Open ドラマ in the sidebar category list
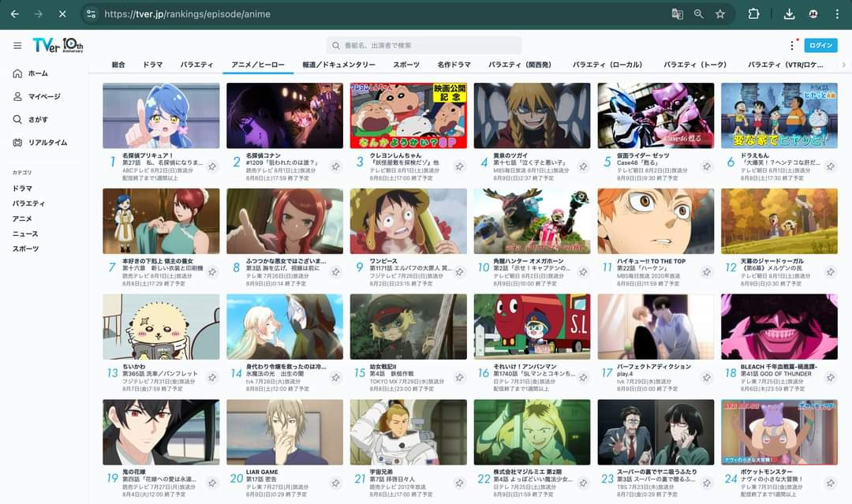This screenshot has height=504, width=852. coord(22,189)
